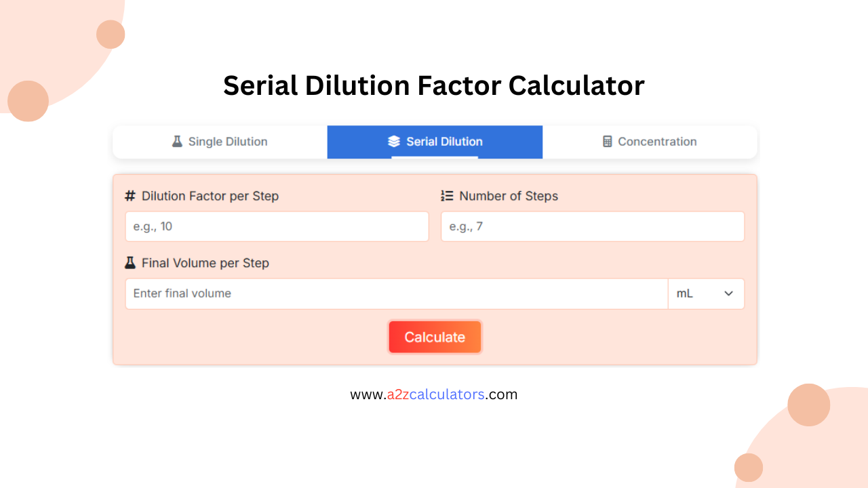Select the Serial Dilution tab

tap(435, 142)
